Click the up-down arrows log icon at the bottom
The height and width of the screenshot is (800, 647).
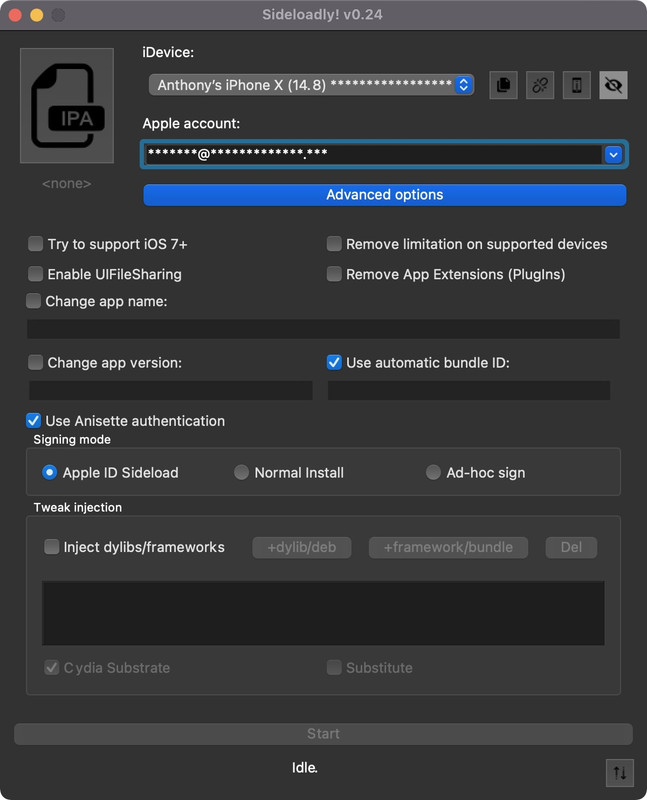(620, 772)
